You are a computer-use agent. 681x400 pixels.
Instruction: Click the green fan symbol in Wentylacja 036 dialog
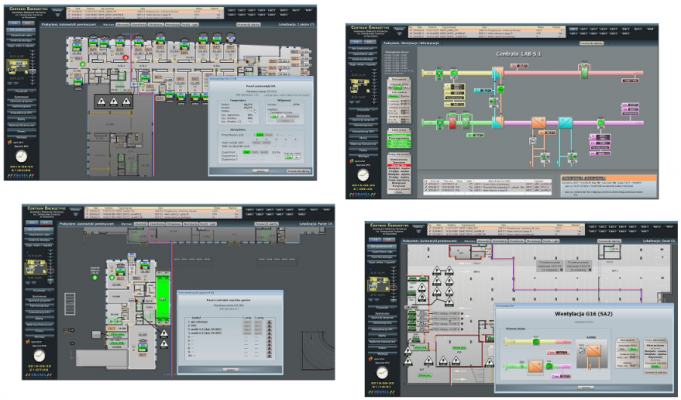pos(535,339)
